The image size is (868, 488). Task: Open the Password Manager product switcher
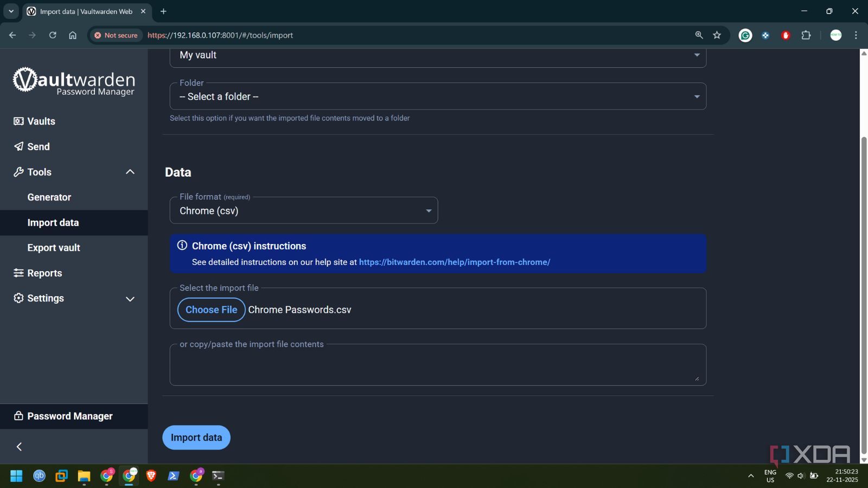click(74, 416)
